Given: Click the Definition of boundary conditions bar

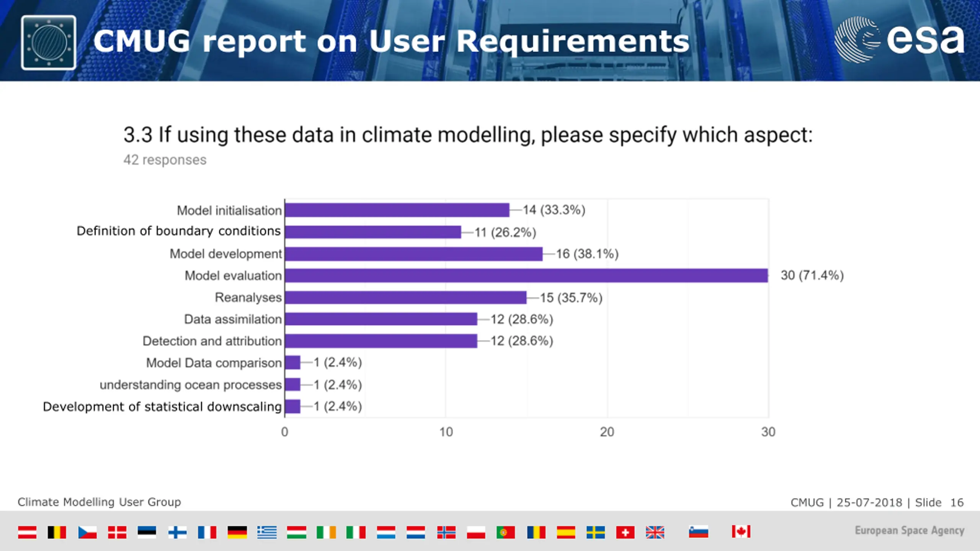Looking at the screenshot, I should pyautogui.click(x=373, y=232).
